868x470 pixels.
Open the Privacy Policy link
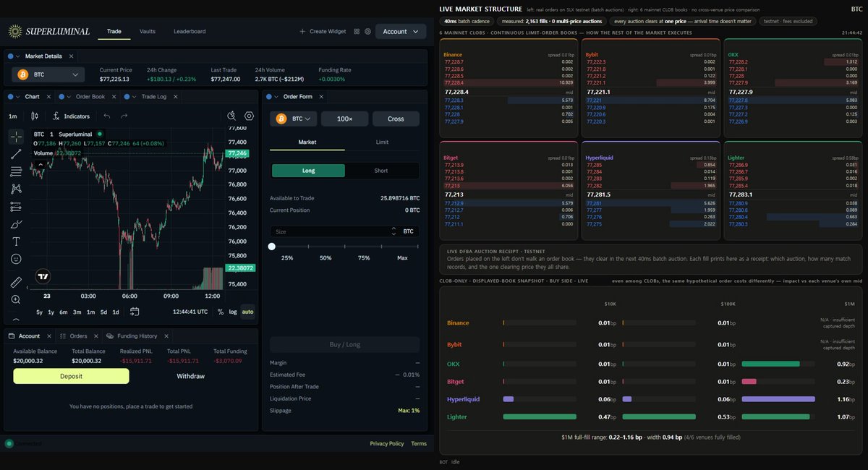tap(387, 443)
